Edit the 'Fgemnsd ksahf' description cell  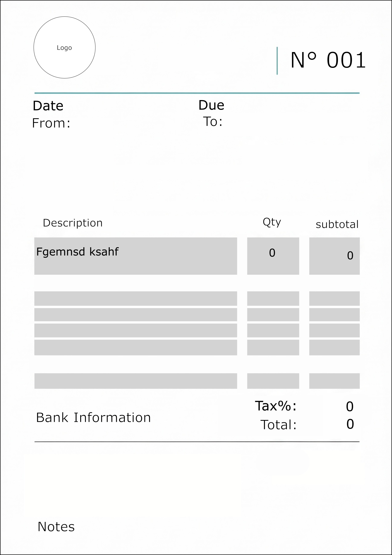point(136,256)
